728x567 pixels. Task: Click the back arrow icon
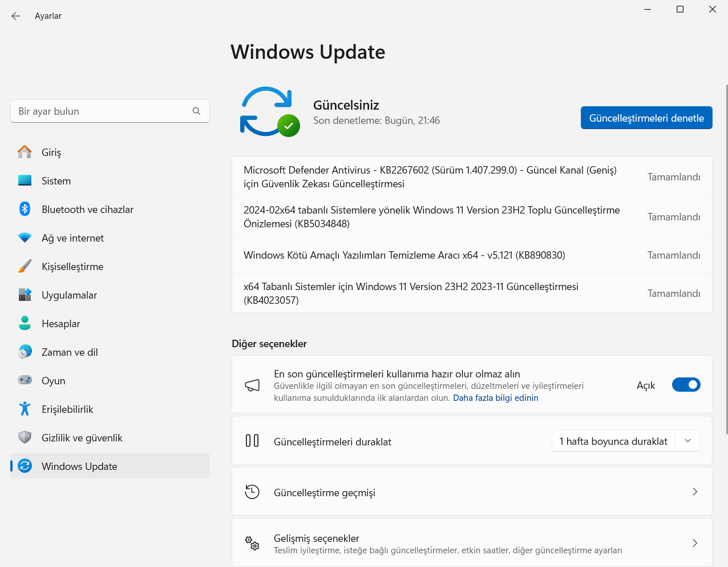16,16
